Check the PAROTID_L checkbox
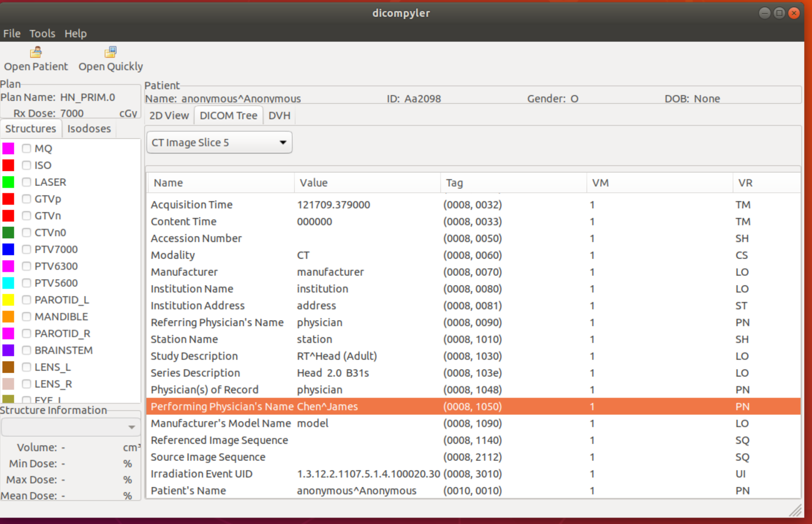 [27, 300]
